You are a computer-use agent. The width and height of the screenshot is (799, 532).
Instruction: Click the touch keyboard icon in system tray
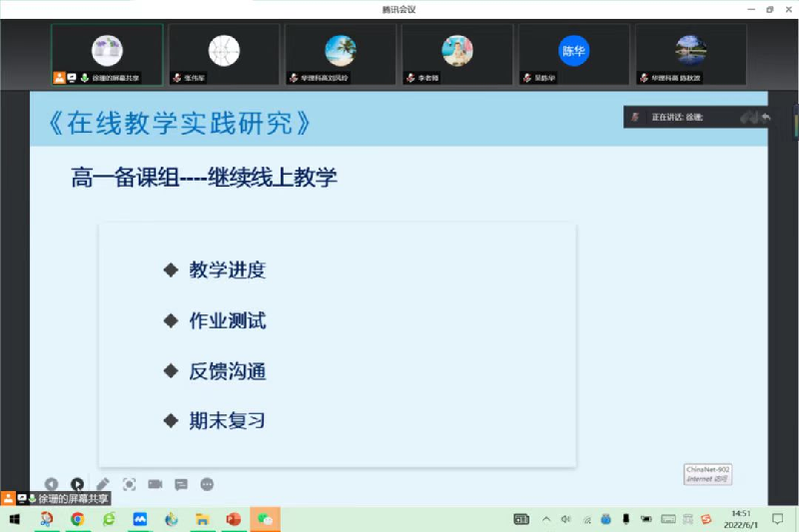click(x=668, y=519)
